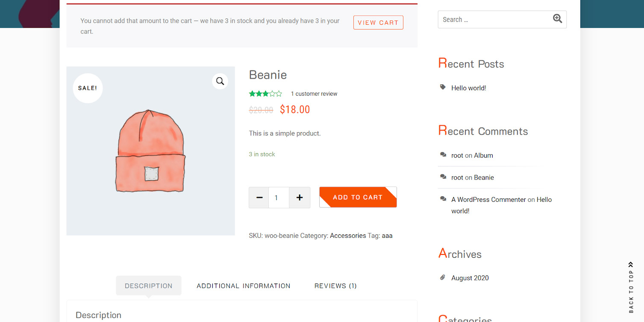Click the star rating icons
Image resolution: width=644 pixels, height=322 pixels.
click(265, 94)
